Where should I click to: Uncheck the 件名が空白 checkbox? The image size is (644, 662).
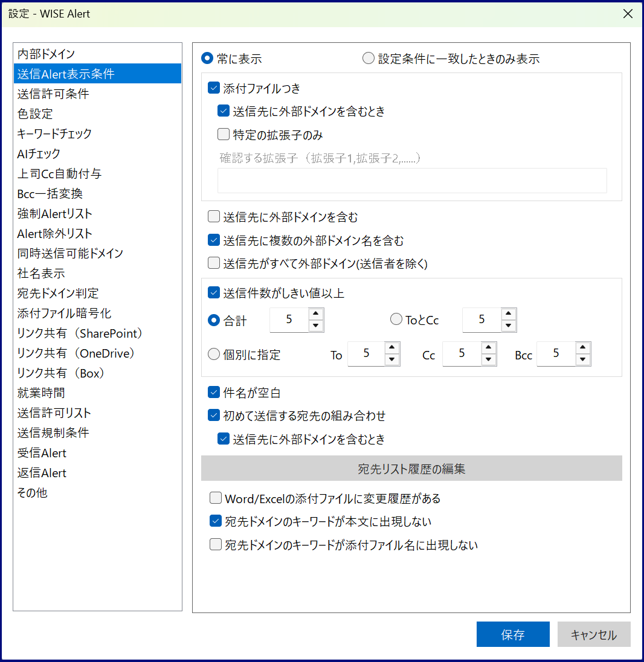[x=214, y=392]
